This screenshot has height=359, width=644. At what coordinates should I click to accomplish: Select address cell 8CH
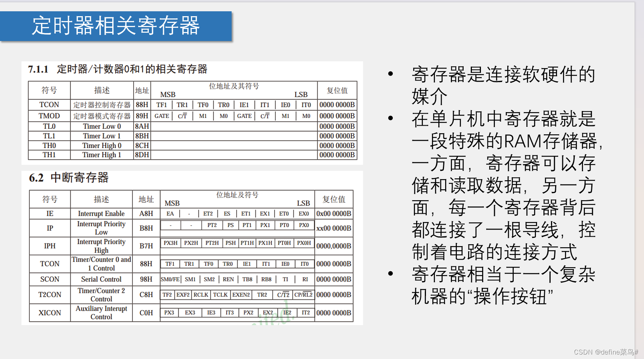pos(142,145)
